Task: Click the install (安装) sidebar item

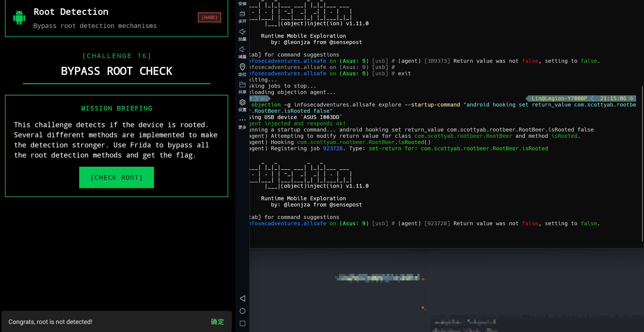Action: pyautogui.click(x=242, y=3)
